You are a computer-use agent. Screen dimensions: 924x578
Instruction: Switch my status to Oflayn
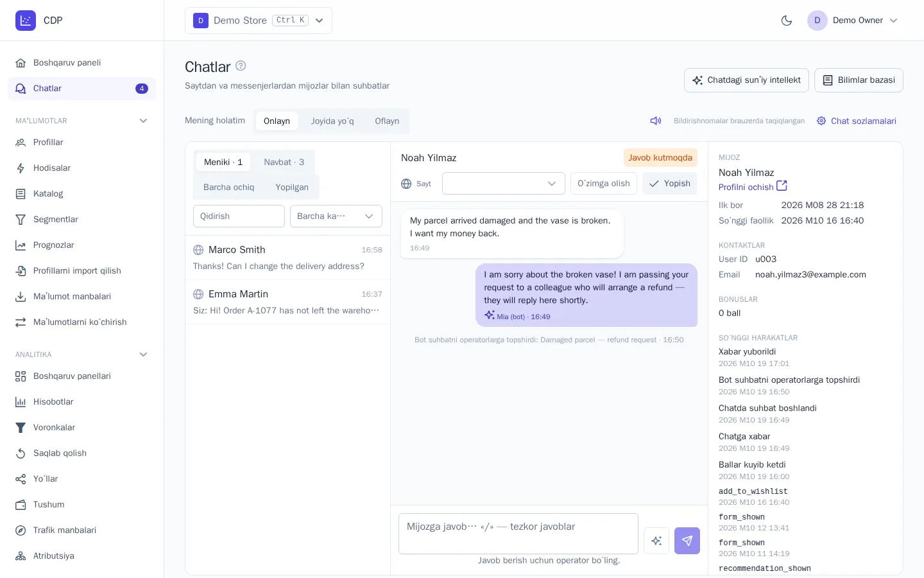pos(387,121)
